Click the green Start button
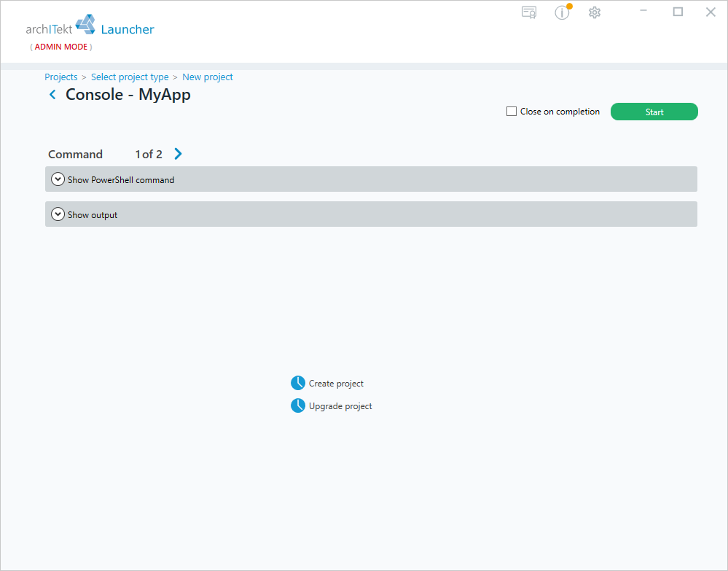The height and width of the screenshot is (571, 728). [654, 112]
